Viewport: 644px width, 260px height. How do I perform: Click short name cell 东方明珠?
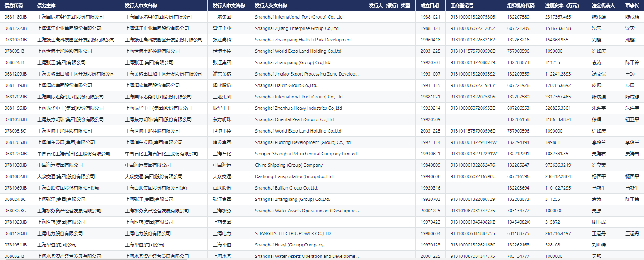[228, 119]
